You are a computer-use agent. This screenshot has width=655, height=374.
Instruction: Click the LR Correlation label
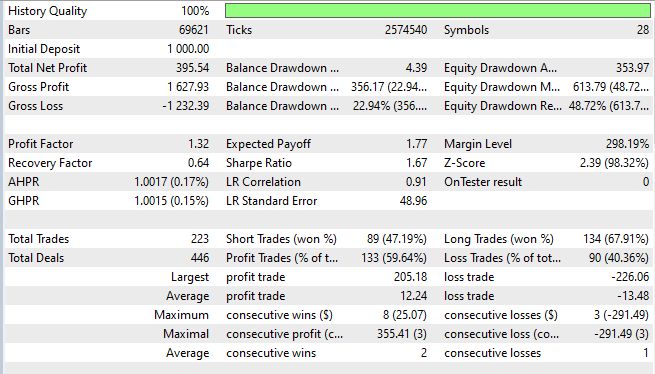click(263, 182)
